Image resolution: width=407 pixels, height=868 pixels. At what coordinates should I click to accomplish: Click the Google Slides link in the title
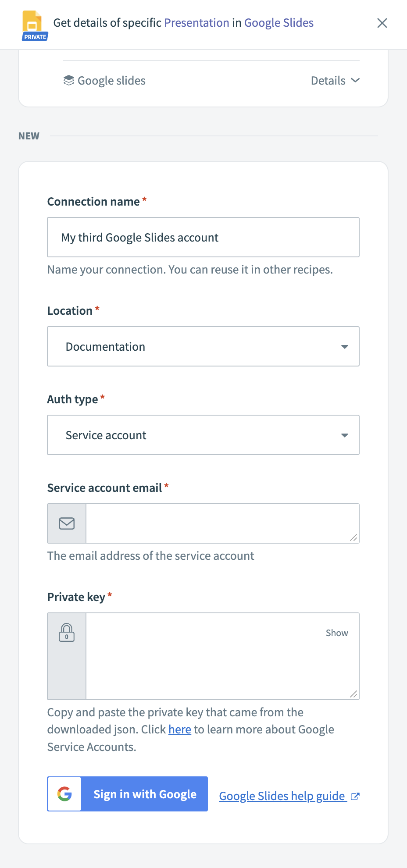(x=278, y=22)
